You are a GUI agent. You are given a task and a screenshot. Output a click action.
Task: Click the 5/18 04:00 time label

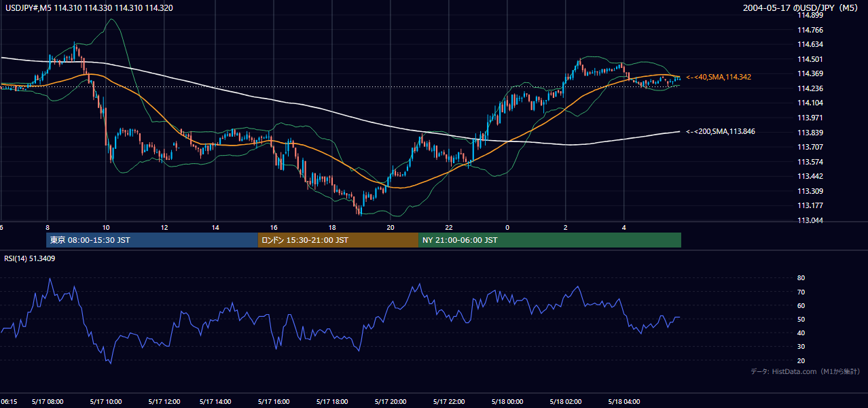(x=624, y=402)
